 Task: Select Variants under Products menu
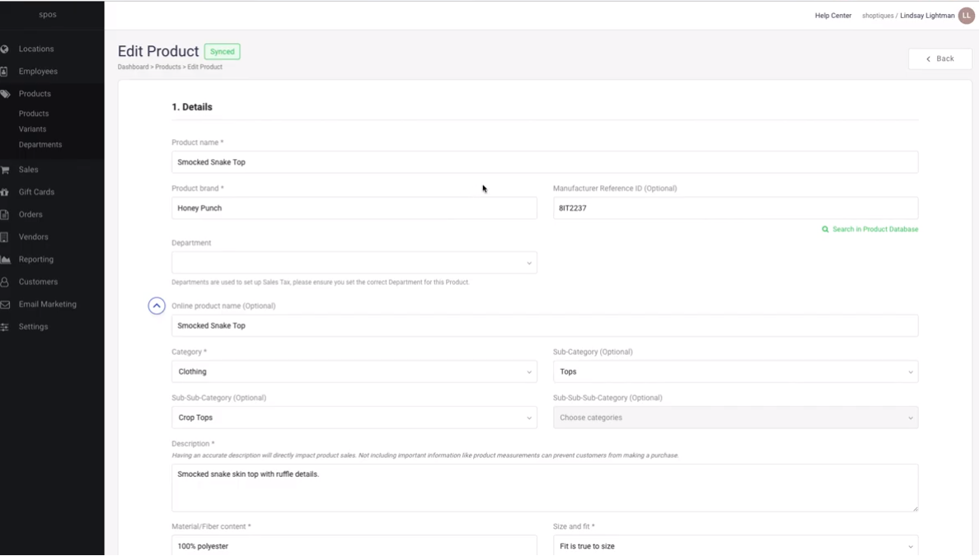pyautogui.click(x=32, y=128)
